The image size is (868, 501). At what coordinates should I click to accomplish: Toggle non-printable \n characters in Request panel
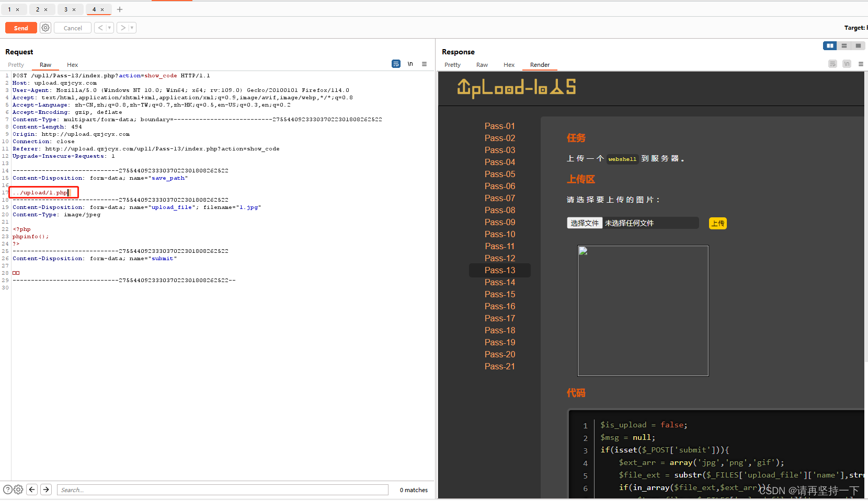point(410,64)
